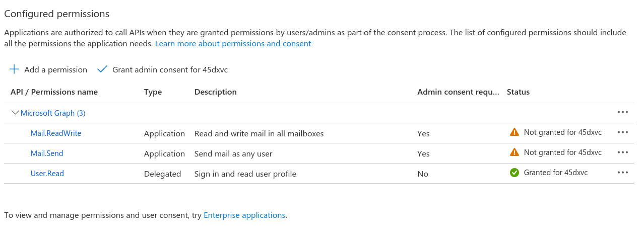Screen dimensions: 644x238
Task: Open the Microsoft Graph (3) API link
Action: click(53, 113)
